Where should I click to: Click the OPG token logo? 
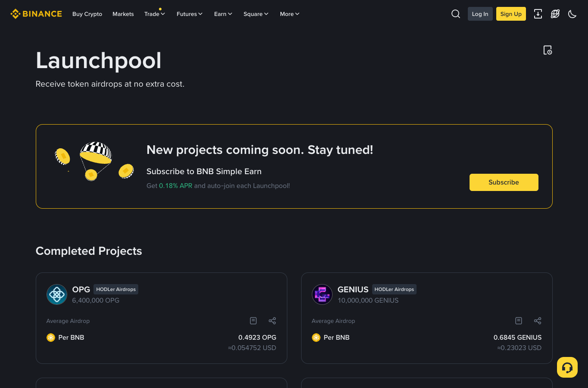click(x=57, y=294)
